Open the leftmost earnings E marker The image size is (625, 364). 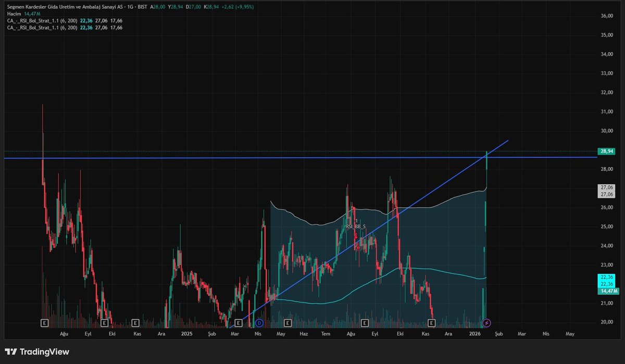pos(44,323)
